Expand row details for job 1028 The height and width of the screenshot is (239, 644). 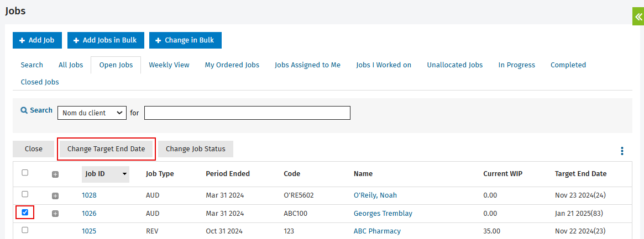[55, 196]
